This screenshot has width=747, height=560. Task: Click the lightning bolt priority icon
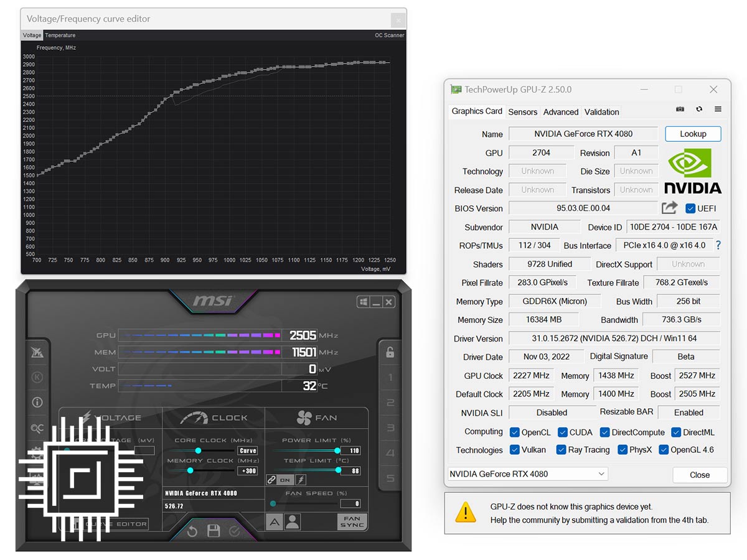pos(300,480)
